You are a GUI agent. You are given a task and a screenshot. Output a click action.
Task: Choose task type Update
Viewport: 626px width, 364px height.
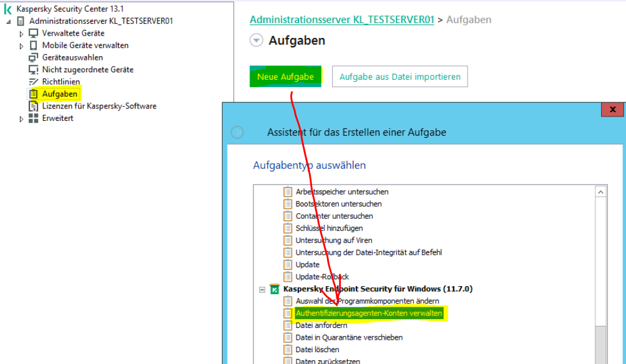click(308, 265)
